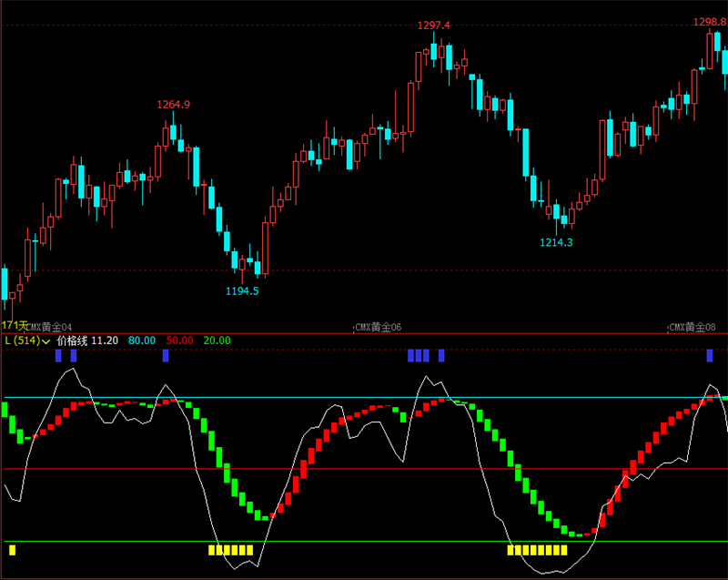
Task: Click the 1194.5 low price label
Action: click(x=242, y=291)
